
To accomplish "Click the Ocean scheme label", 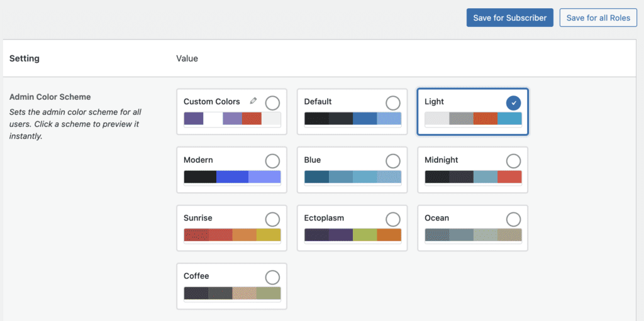I will pos(437,218).
